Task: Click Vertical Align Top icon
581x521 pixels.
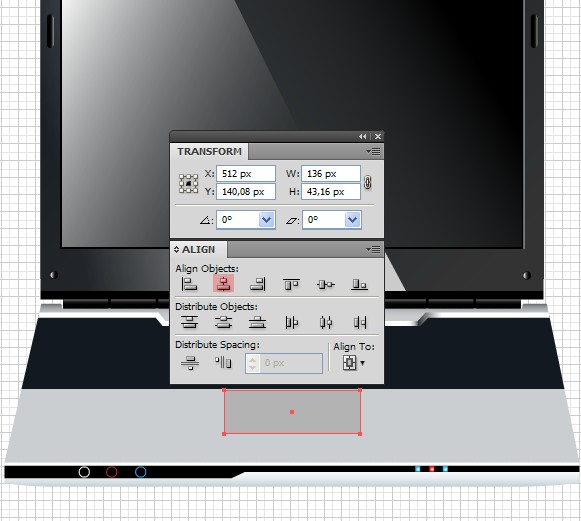Action: coord(292,284)
